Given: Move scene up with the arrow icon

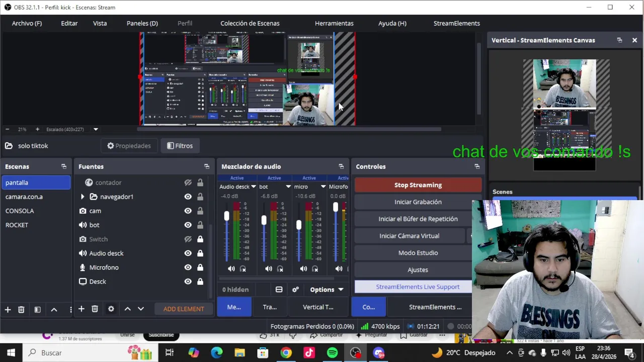Looking at the screenshot, I should click(54, 310).
